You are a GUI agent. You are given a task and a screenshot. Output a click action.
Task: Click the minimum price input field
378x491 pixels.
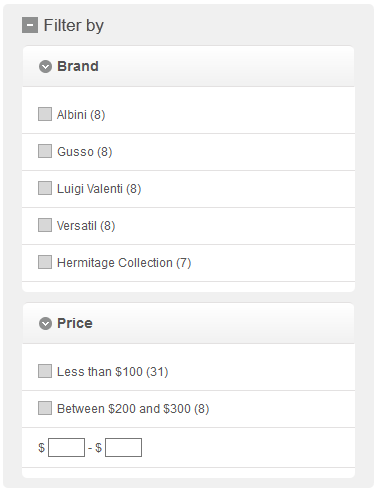coord(66,447)
